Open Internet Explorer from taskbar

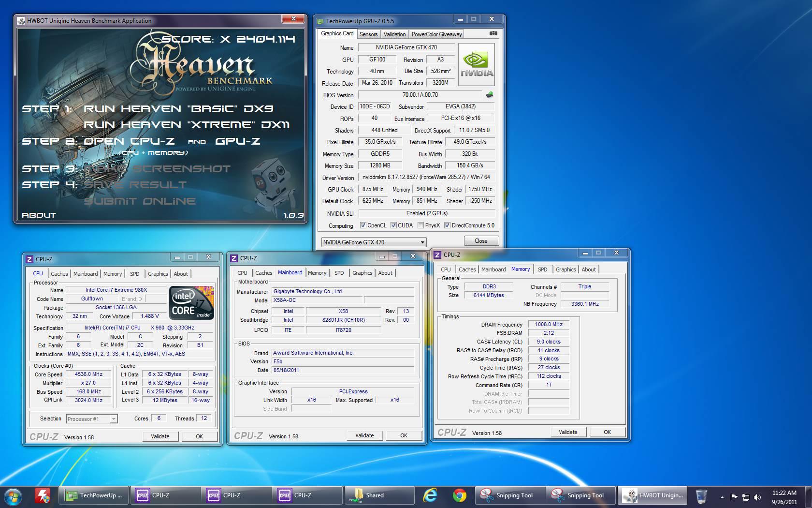(430, 495)
